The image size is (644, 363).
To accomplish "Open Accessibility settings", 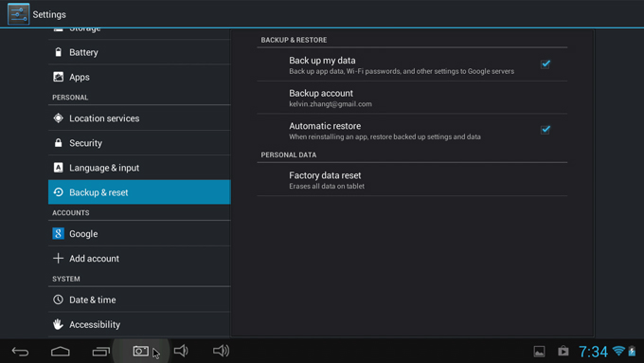I will pos(139,324).
